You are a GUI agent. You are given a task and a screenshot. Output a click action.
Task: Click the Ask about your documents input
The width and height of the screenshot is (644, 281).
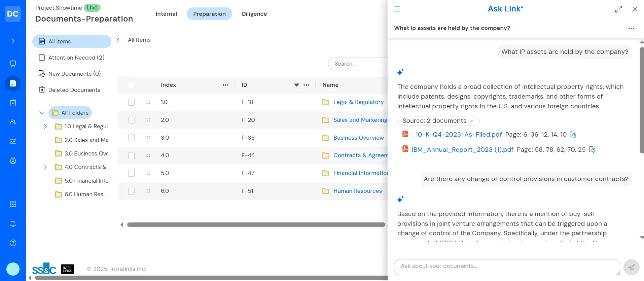point(506,266)
